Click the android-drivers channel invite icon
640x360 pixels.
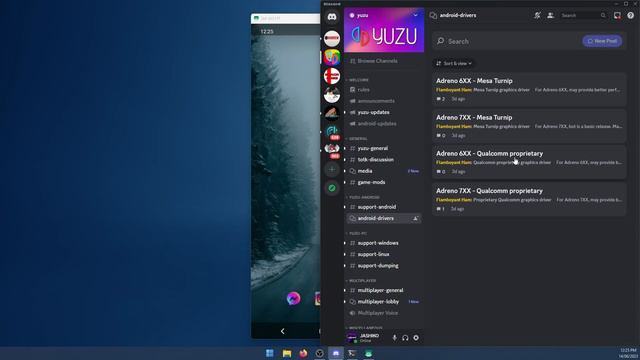pyautogui.click(x=415, y=218)
